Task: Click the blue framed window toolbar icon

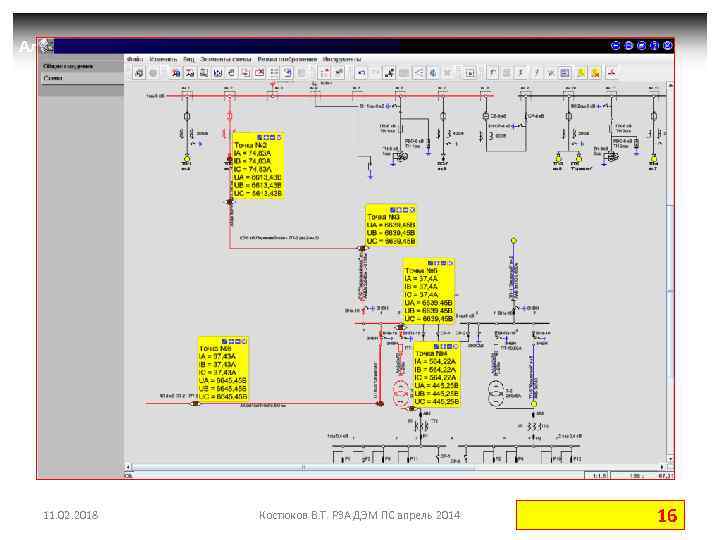Action: click(565, 73)
